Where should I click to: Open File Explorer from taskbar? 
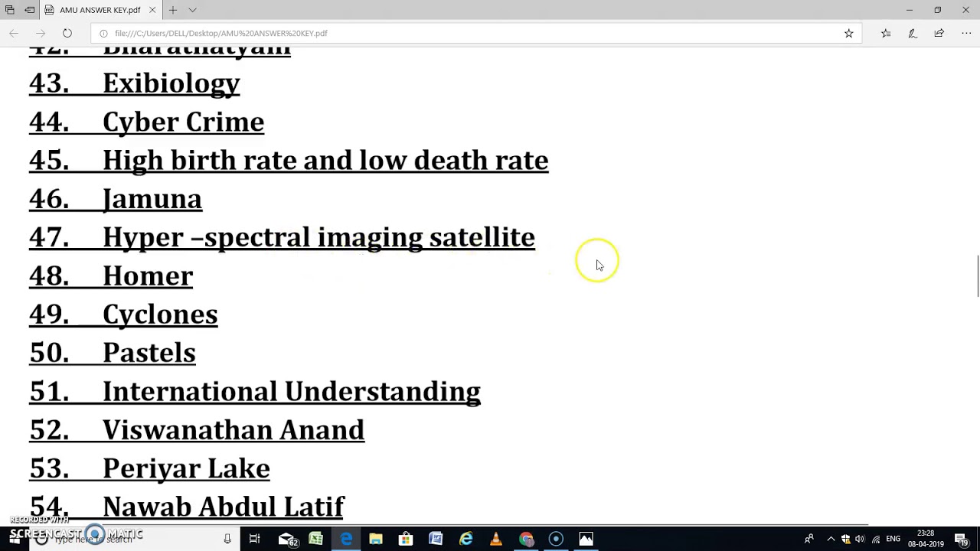(376, 540)
